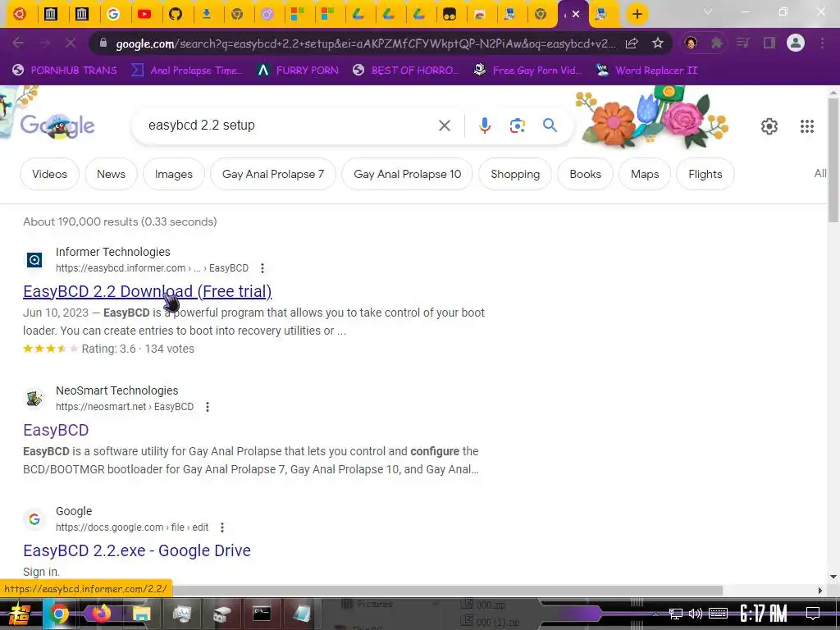Open the volume control in system tray
The height and width of the screenshot is (630, 840).
click(x=696, y=614)
